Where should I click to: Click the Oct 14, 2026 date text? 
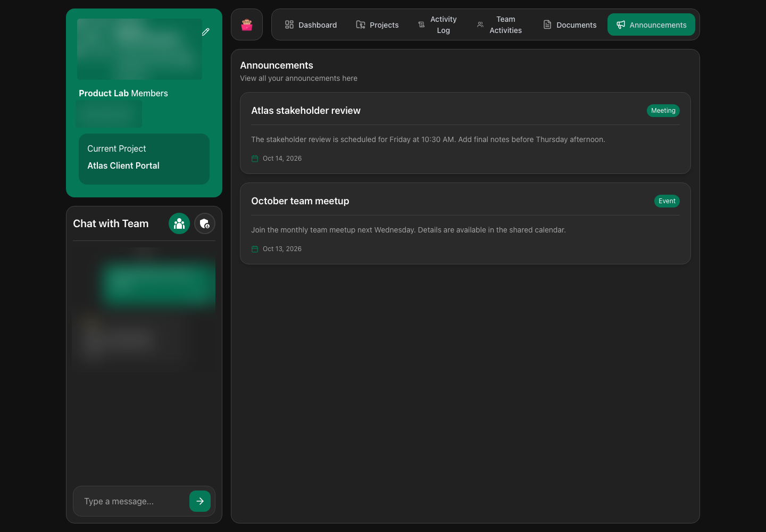pos(282,159)
